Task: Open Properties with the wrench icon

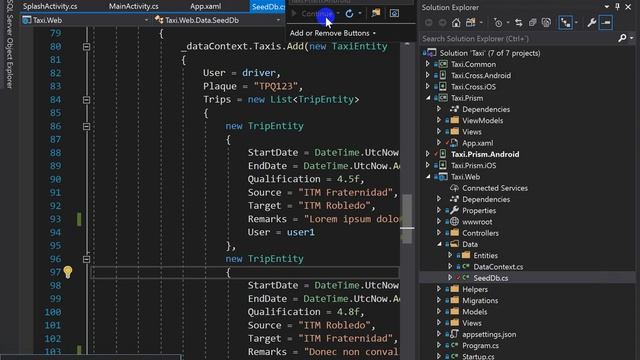Action: pos(591,23)
